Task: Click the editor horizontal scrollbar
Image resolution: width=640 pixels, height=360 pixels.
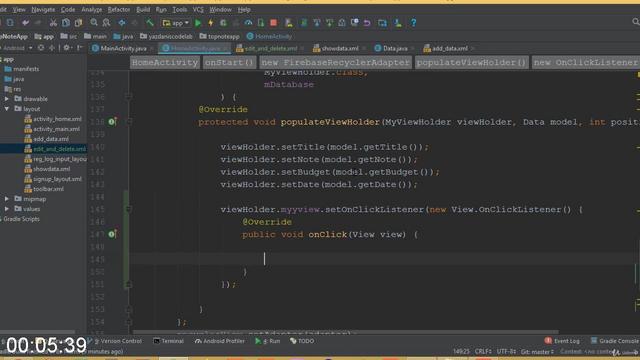Action: (x=345, y=332)
